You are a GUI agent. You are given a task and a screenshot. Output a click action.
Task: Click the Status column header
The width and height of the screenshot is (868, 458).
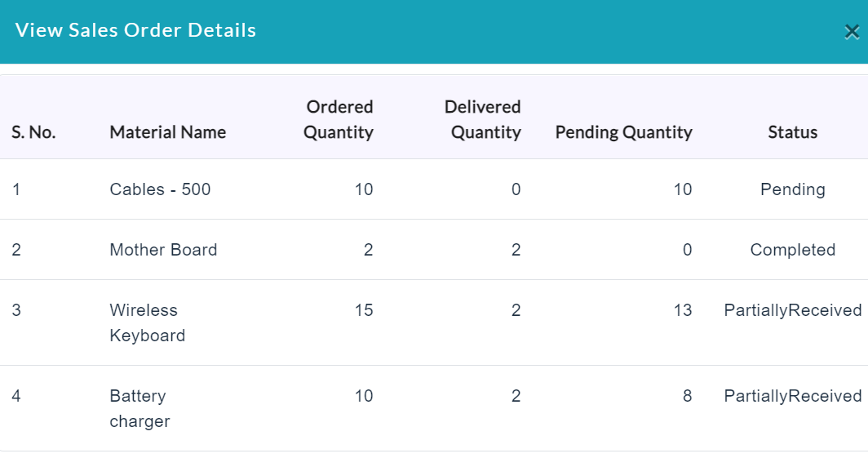click(x=793, y=132)
